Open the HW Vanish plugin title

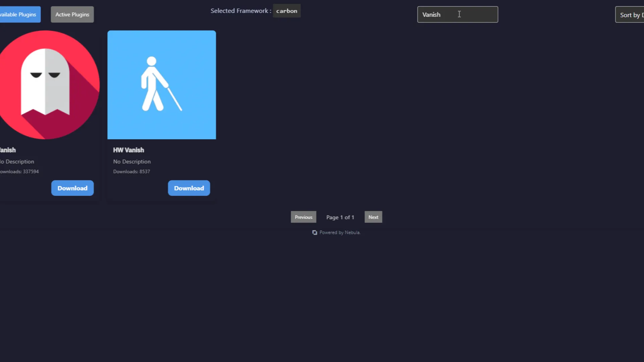tap(128, 150)
